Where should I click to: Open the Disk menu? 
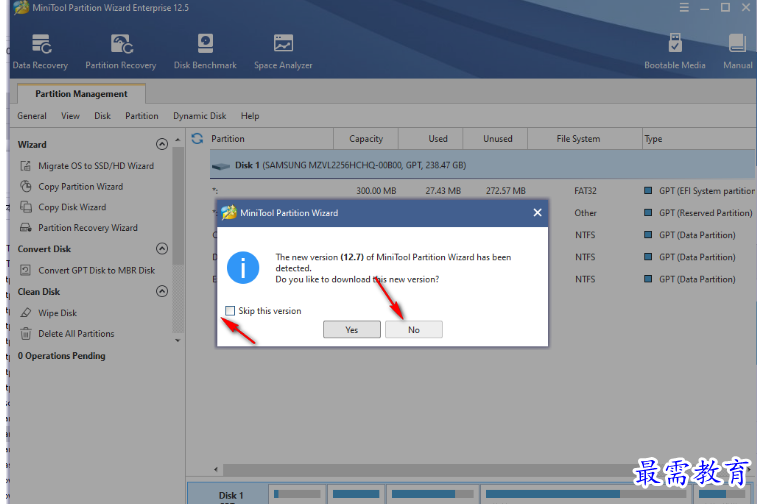pos(102,116)
